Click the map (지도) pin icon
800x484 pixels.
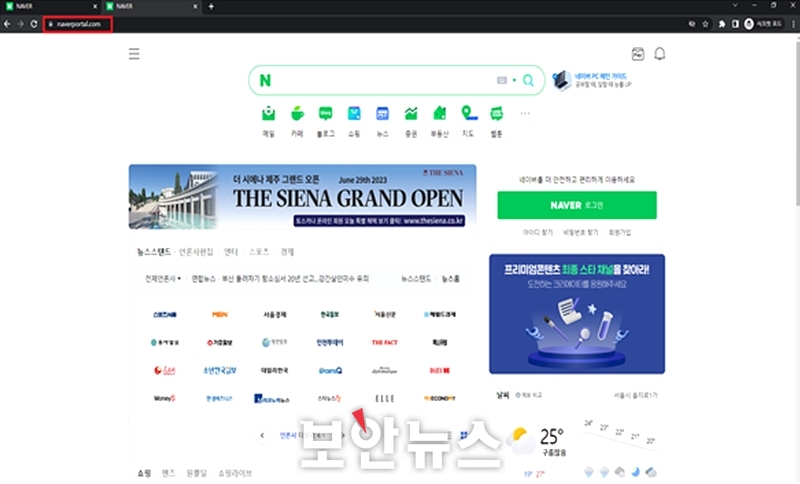pyautogui.click(x=469, y=113)
